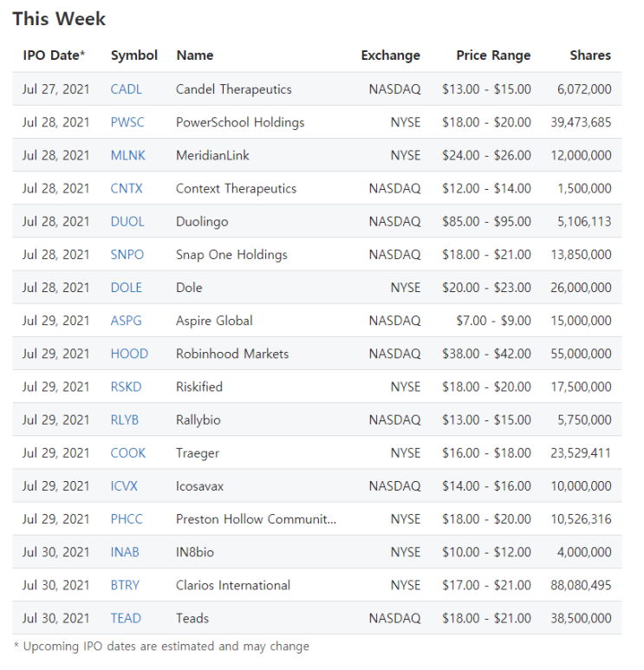The width and height of the screenshot is (644, 670).
Task: Open the PWSC ticker link
Action: click(127, 122)
